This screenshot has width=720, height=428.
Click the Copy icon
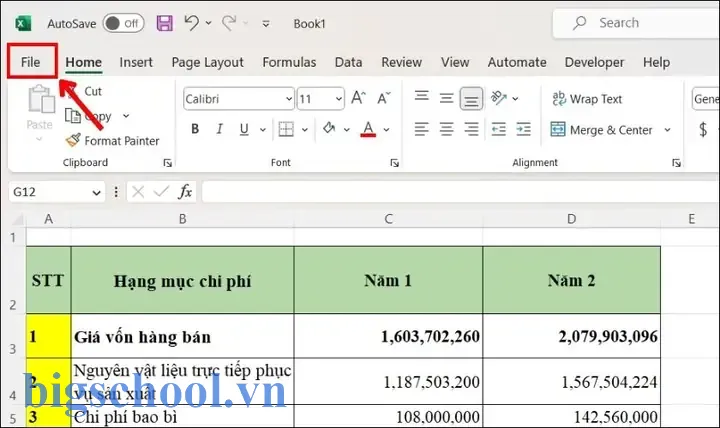click(x=73, y=116)
